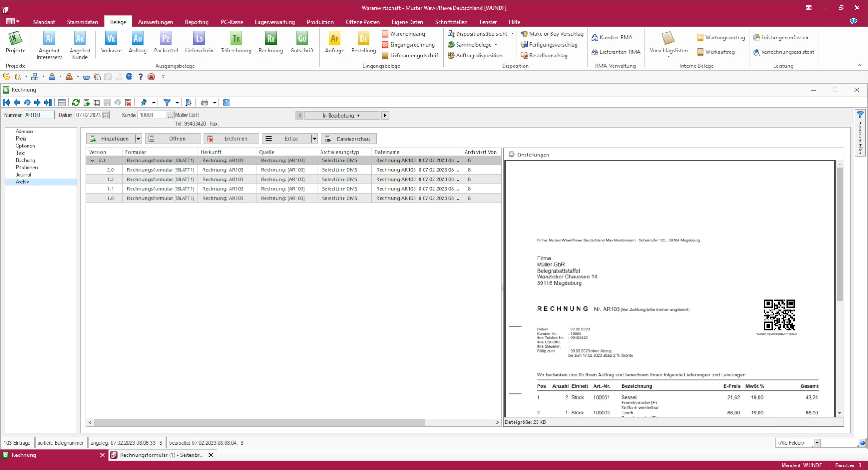The width and height of the screenshot is (868, 470).
Task: Switch to table view icon
Action: pyautogui.click(x=62, y=103)
